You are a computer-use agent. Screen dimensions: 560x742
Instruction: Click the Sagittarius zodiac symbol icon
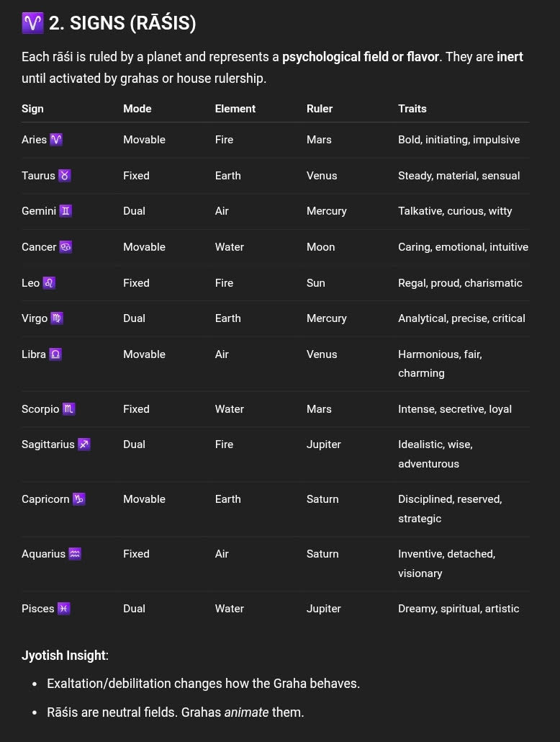tap(83, 444)
